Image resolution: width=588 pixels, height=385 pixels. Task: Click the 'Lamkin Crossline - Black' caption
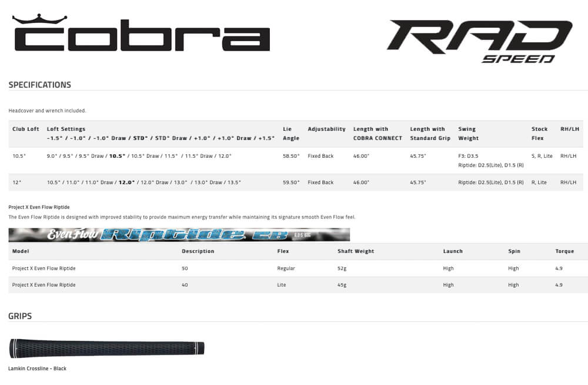click(38, 369)
